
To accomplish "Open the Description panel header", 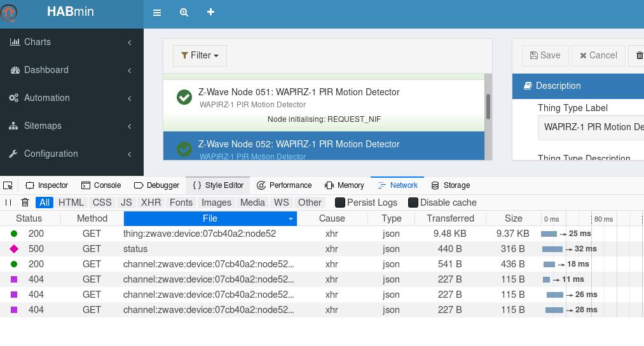I will click(x=578, y=86).
